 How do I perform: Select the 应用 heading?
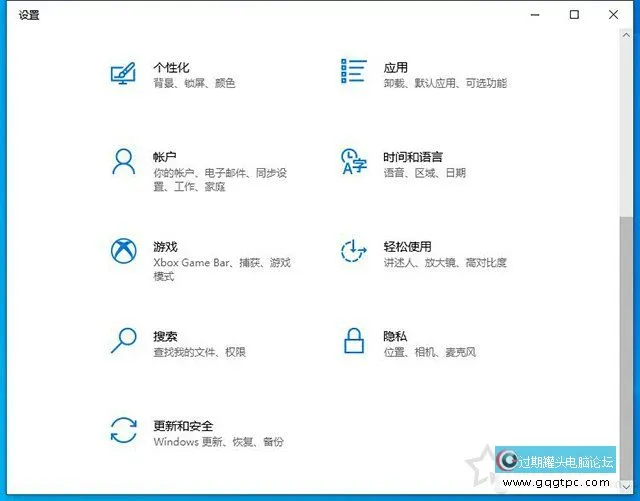(396, 67)
